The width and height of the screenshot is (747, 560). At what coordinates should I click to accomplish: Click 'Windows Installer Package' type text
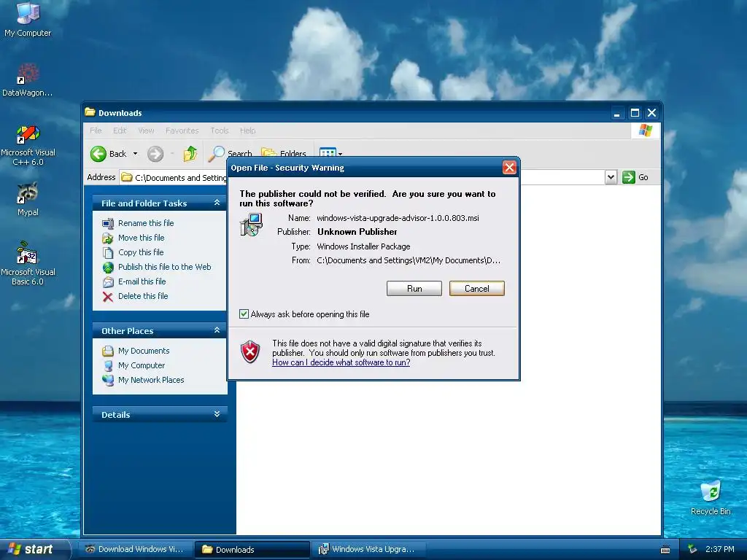click(x=363, y=246)
